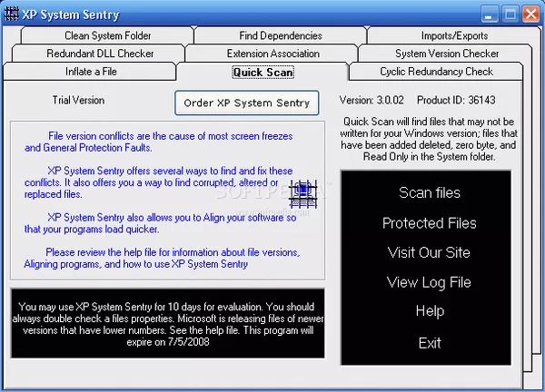
Task: Open View Log File
Action: pos(430,282)
